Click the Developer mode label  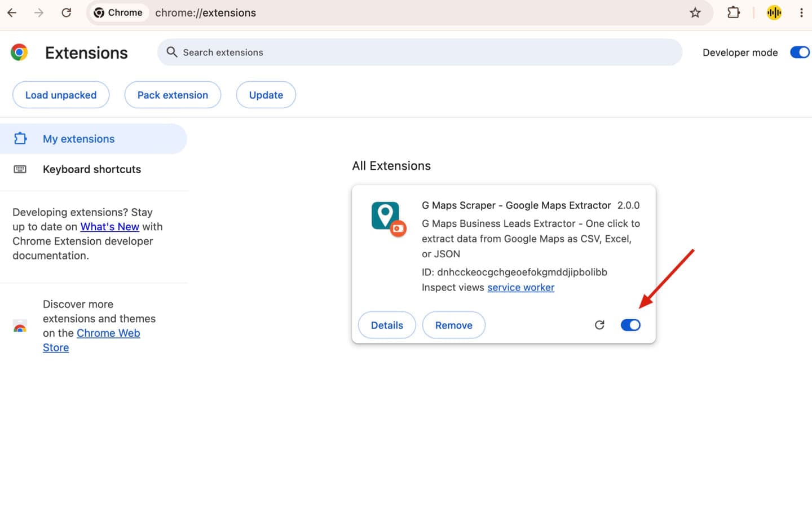tap(740, 52)
